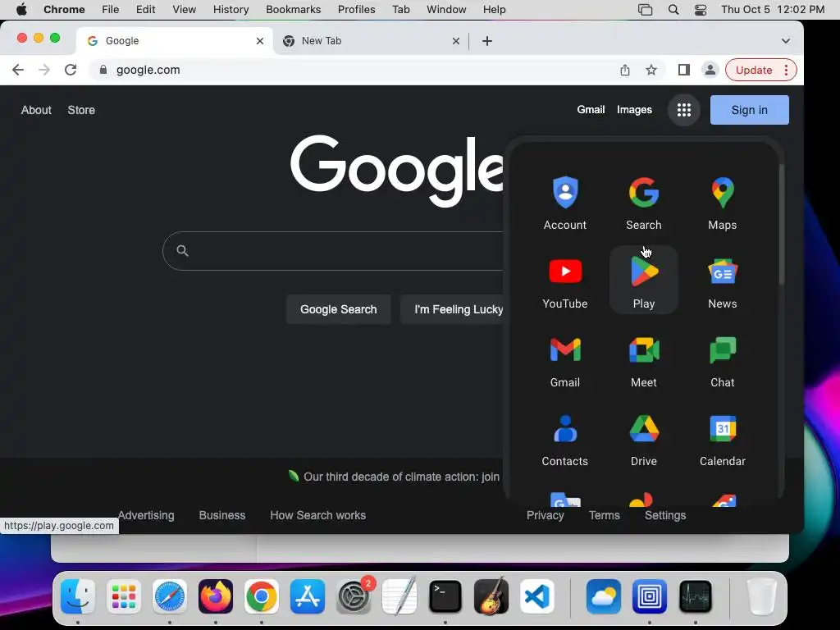This screenshot has width=840, height=630.
Task: Click the Chrome back arrow
Action: pos(18,70)
